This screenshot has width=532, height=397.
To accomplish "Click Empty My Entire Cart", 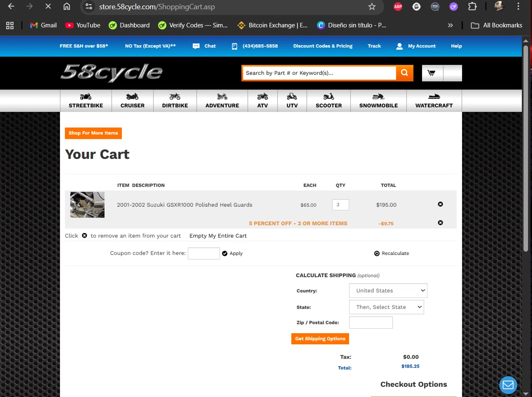I will [x=218, y=236].
